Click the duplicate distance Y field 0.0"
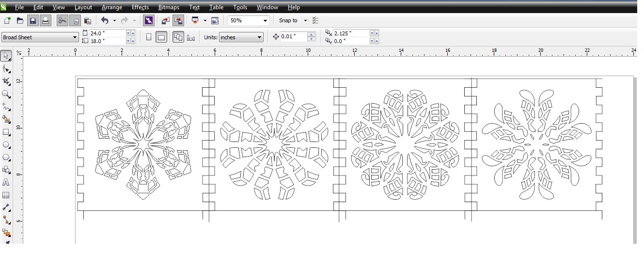The image size is (644, 253). [351, 41]
